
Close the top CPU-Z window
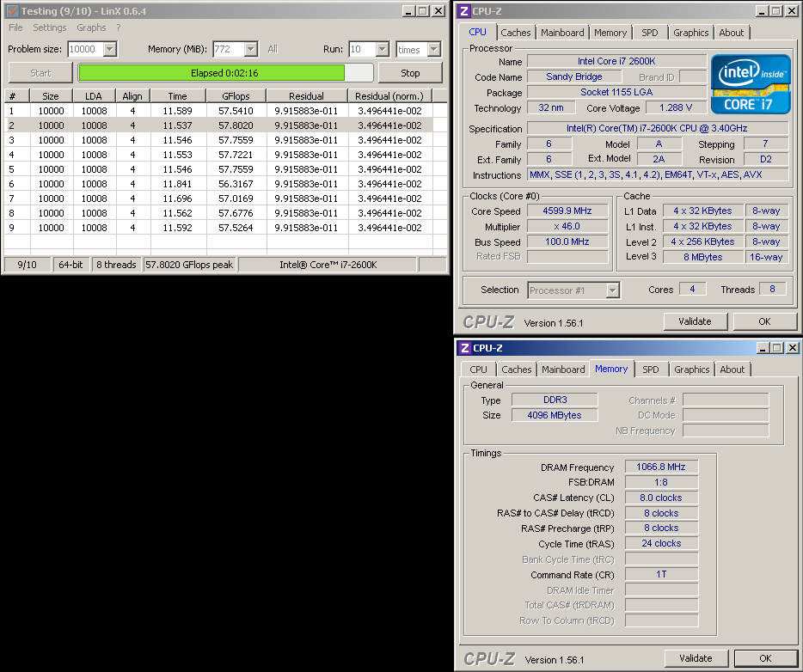pyautogui.click(x=791, y=11)
